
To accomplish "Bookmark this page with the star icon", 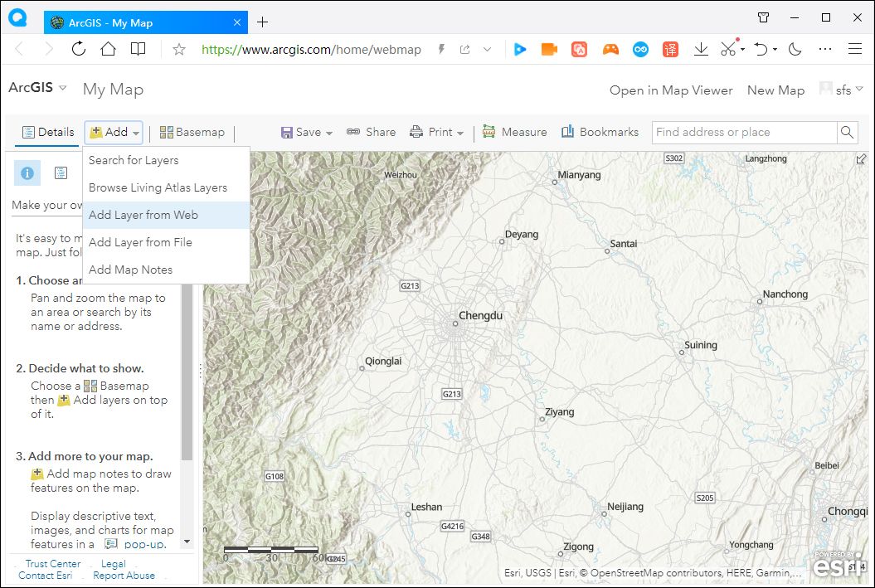I will pos(178,50).
